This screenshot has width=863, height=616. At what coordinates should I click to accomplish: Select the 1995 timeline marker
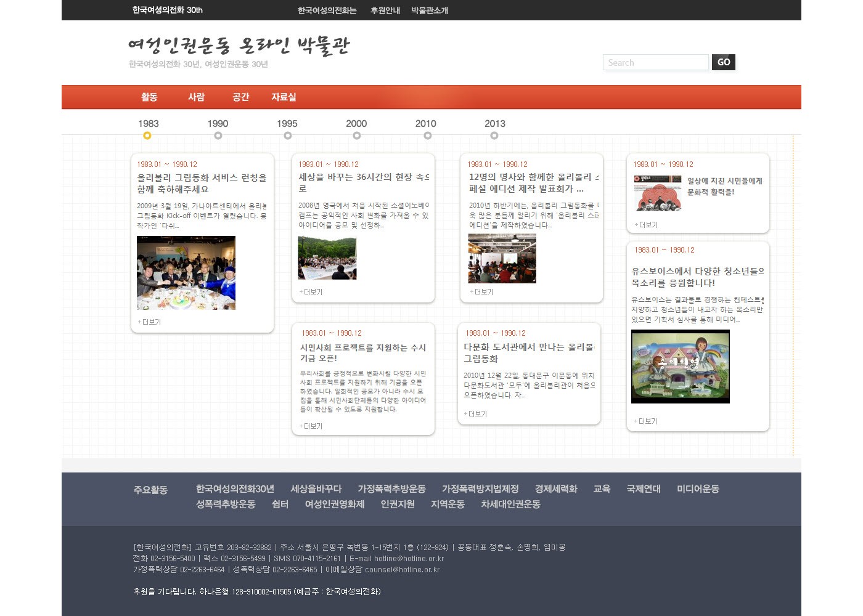[x=287, y=136]
